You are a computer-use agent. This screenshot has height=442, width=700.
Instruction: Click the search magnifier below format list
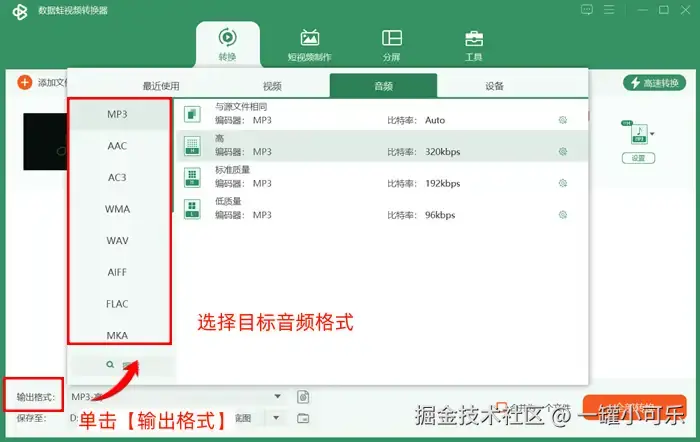[110, 365]
